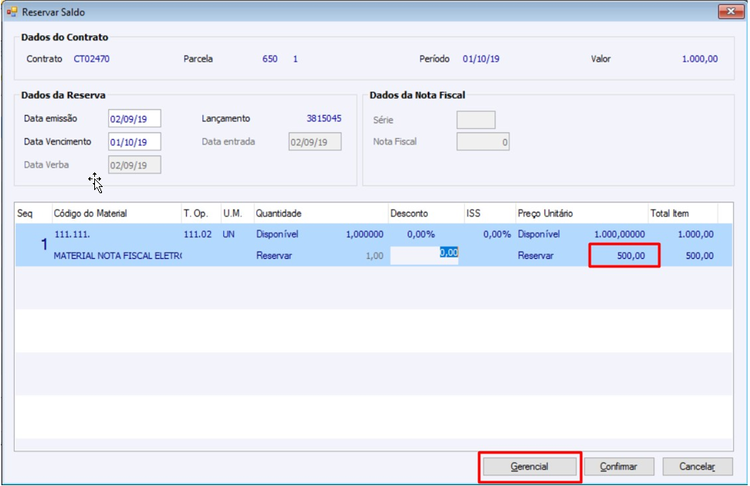Screen dimensions: 750x486
Task: Click the Série input box
Action: (x=476, y=120)
